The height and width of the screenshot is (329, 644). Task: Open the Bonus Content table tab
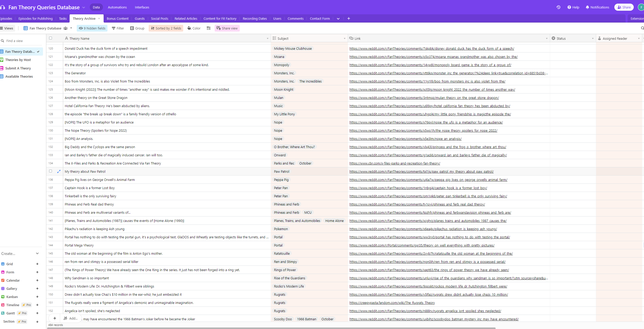117,18
